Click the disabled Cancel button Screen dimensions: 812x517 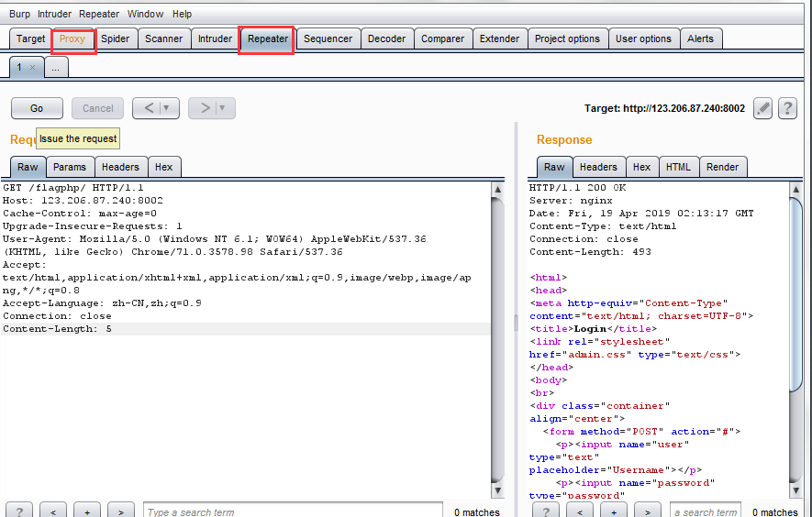pyautogui.click(x=98, y=108)
